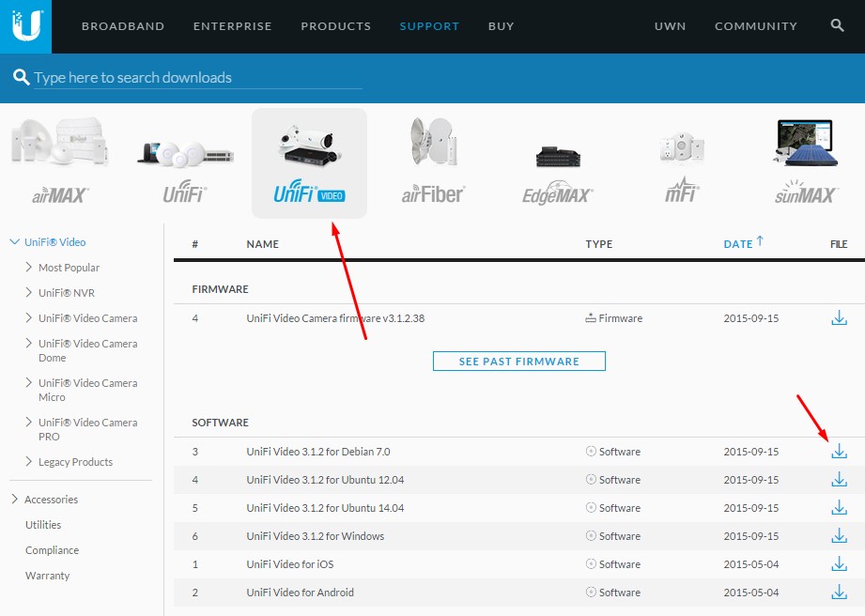The width and height of the screenshot is (865, 616).
Task: Expand the Accessories section
Action: click(x=15, y=499)
